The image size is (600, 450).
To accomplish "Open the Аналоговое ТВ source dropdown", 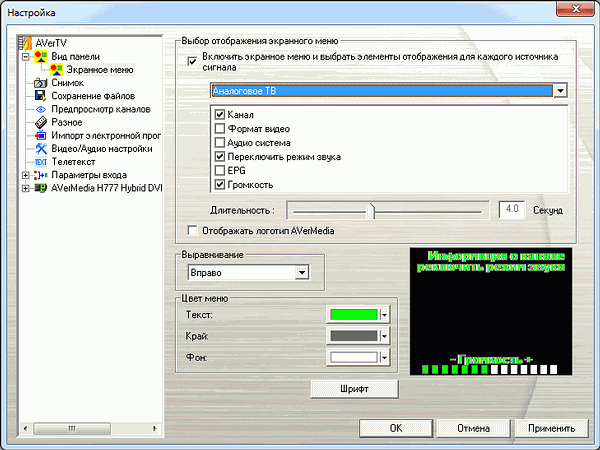I will click(x=560, y=91).
